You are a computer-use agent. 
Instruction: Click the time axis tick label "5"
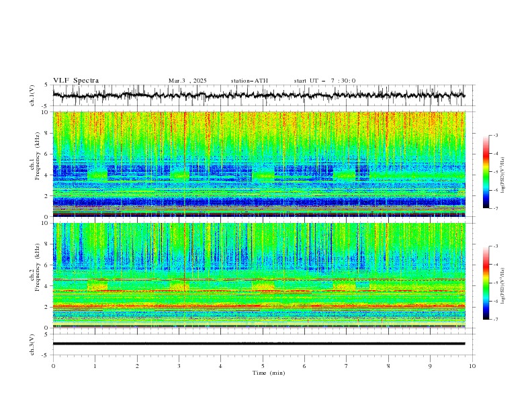pyautogui.click(x=263, y=366)
